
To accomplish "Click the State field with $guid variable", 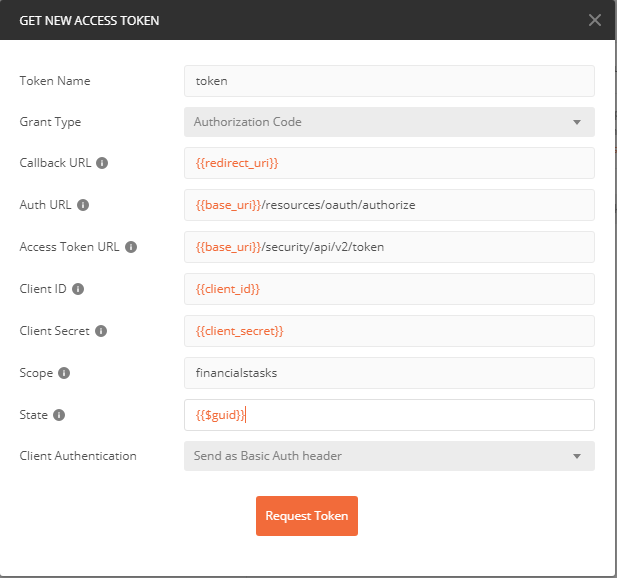I will [389, 415].
